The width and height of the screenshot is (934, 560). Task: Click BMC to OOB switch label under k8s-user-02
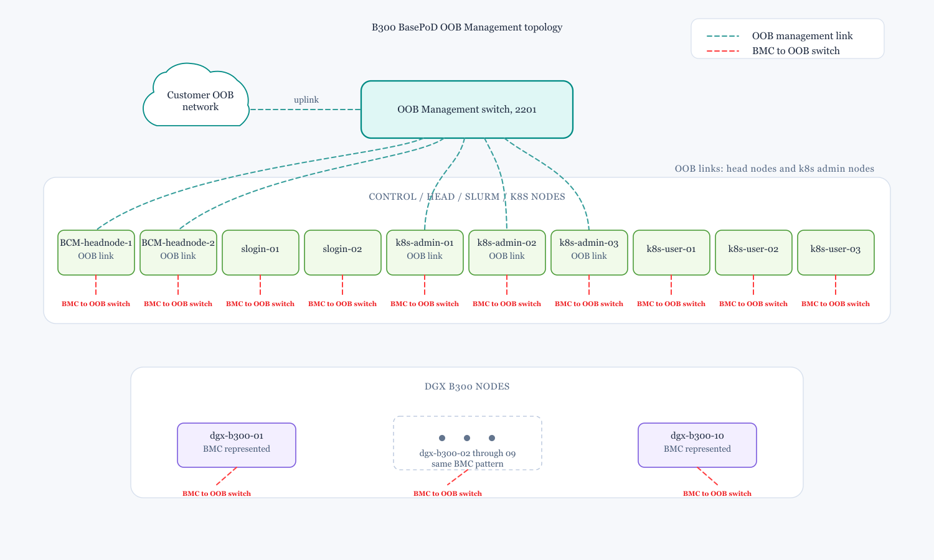coord(753,304)
